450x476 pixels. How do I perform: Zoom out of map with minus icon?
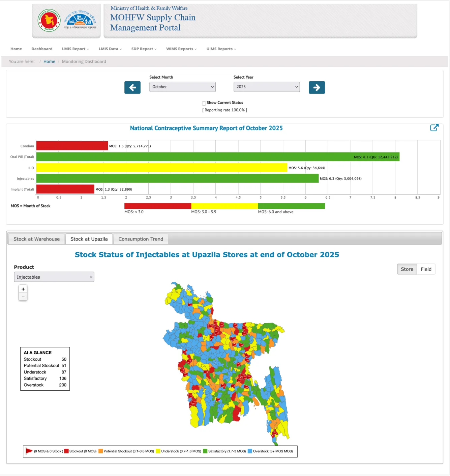click(x=23, y=297)
